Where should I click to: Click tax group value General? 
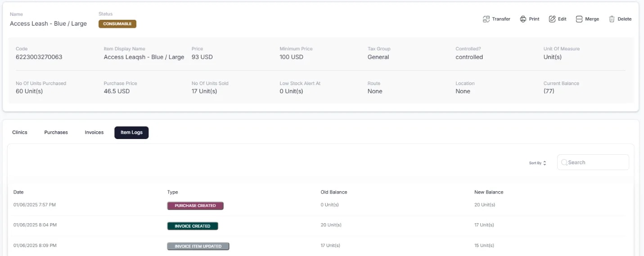point(378,57)
